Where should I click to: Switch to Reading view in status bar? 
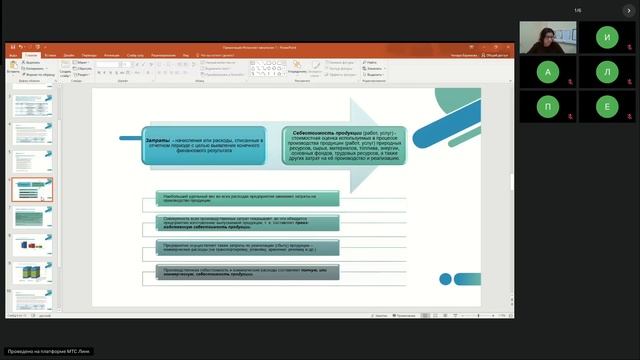tap(445, 316)
